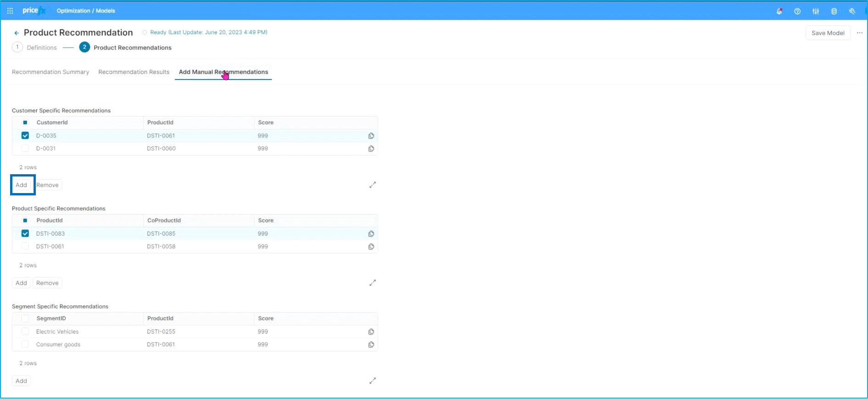868x399 pixels.
Task: Click the DSTI-0255 product cell
Action: [161, 331]
